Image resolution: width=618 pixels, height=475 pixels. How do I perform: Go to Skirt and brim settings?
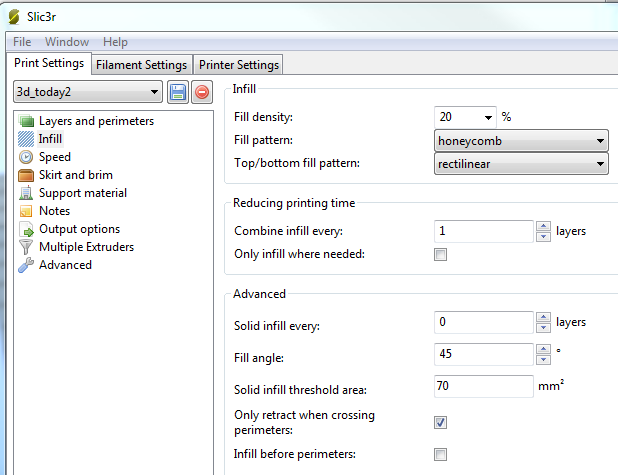(x=76, y=175)
